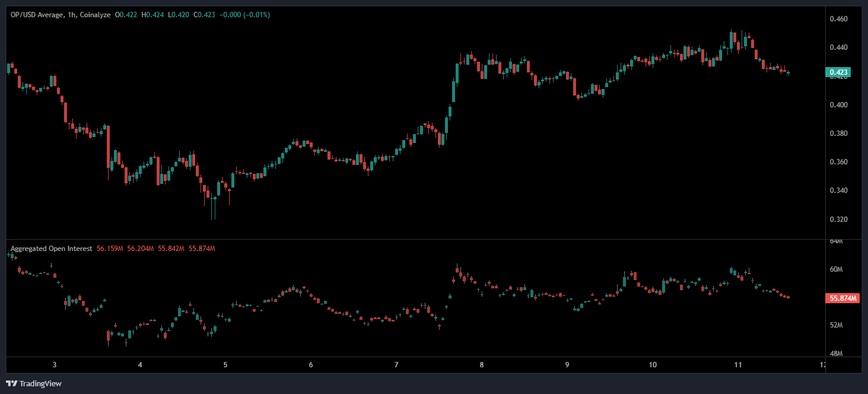Click the Aggregated Open Interest indicator label

(x=51, y=249)
